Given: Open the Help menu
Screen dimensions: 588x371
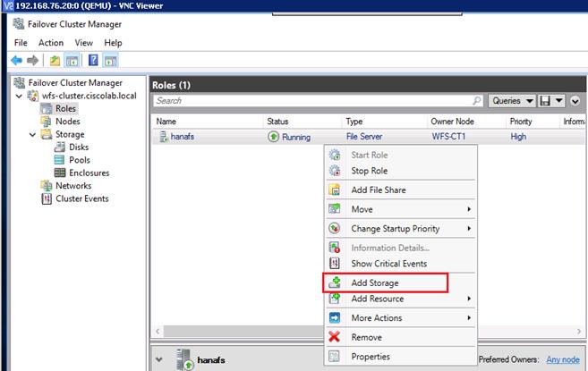Looking at the screenshot, I should [x=113, y=43].
